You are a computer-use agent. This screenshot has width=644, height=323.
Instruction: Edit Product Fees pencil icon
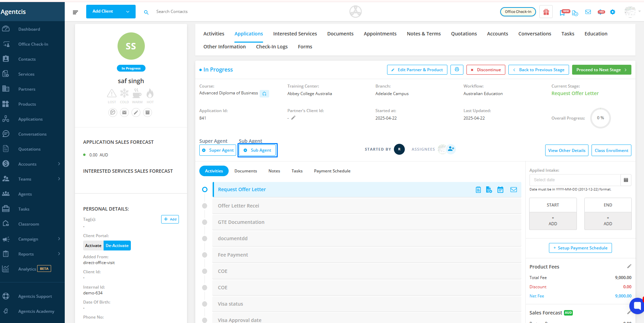point(629,266)
